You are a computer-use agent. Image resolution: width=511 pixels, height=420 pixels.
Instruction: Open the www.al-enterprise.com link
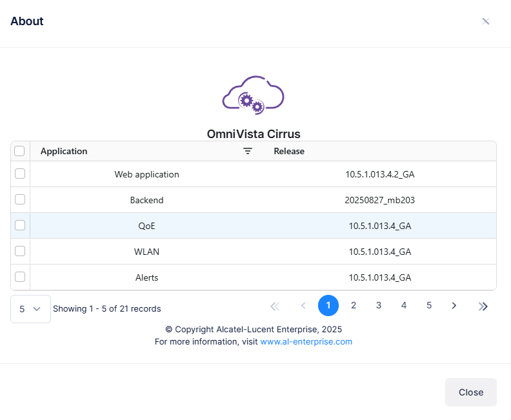point(306,341)
